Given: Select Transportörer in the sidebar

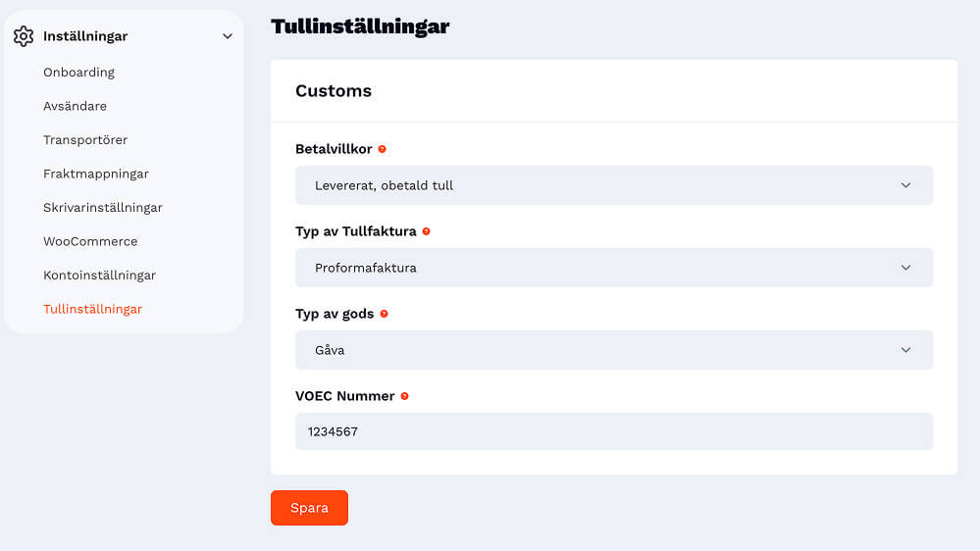Looking at the screenshot, I should click(x=85, y=139).
